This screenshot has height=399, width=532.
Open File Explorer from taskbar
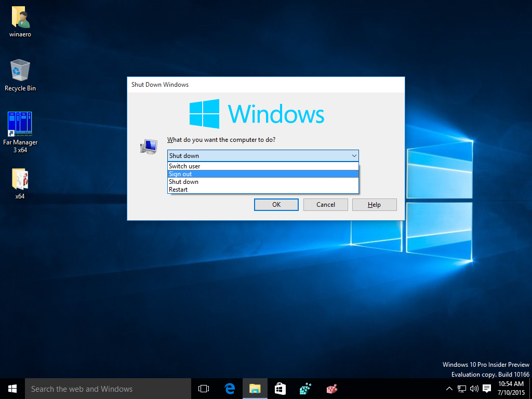(255, 389)
